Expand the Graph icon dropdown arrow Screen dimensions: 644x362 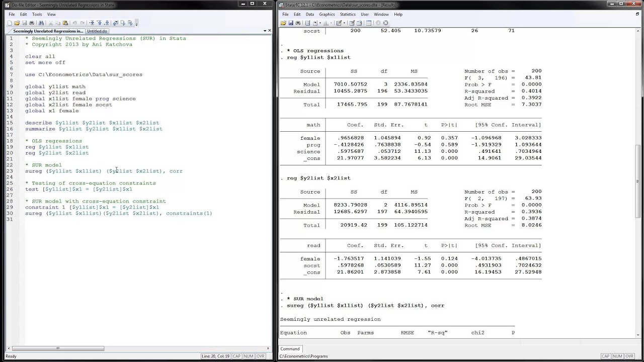tap(331, 23)
